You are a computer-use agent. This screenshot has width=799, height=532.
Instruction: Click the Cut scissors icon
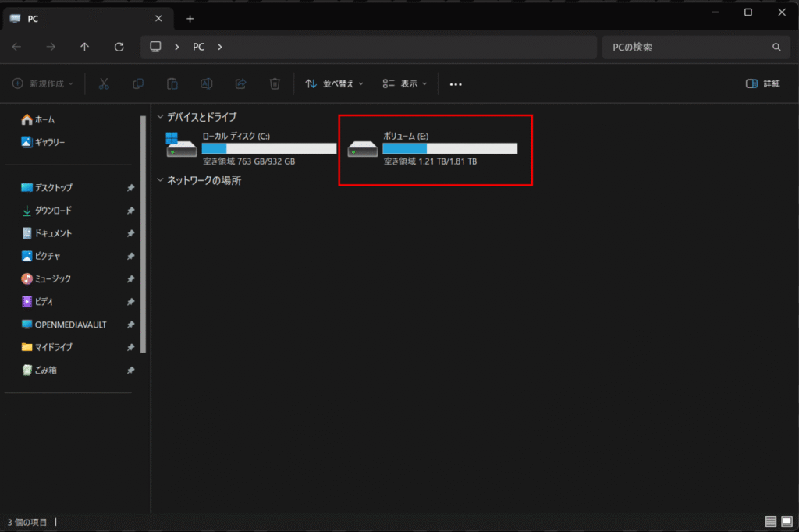(104, 83)
